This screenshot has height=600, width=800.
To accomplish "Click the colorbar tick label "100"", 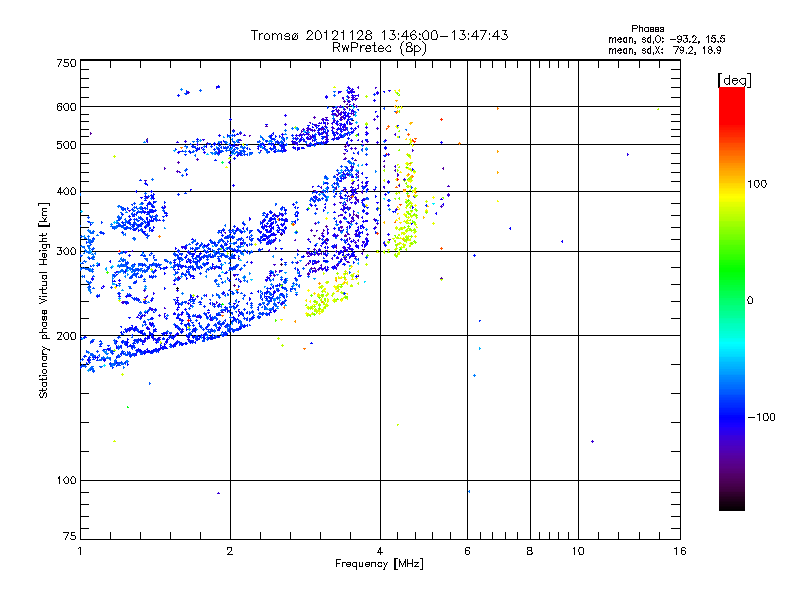I will click(x=757, y=184).
